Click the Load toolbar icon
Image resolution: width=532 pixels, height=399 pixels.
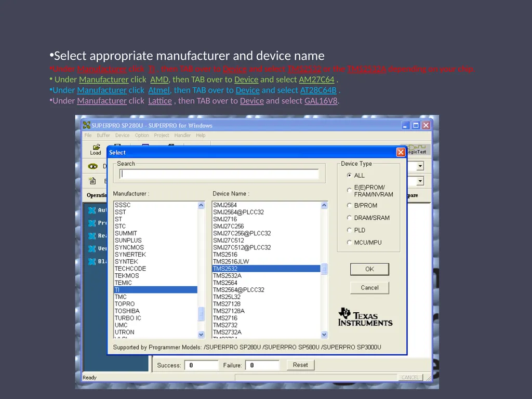click(96, 149)
